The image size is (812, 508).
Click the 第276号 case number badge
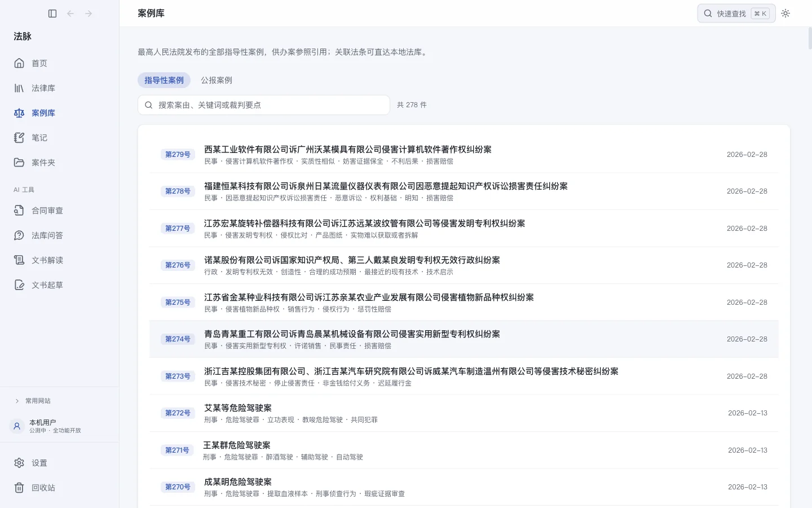point(178,265)
